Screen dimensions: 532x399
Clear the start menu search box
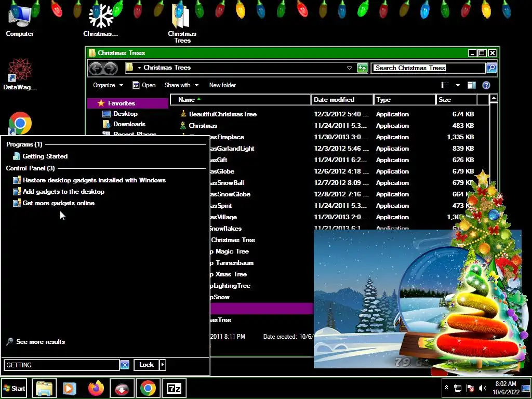coord(125,365)
